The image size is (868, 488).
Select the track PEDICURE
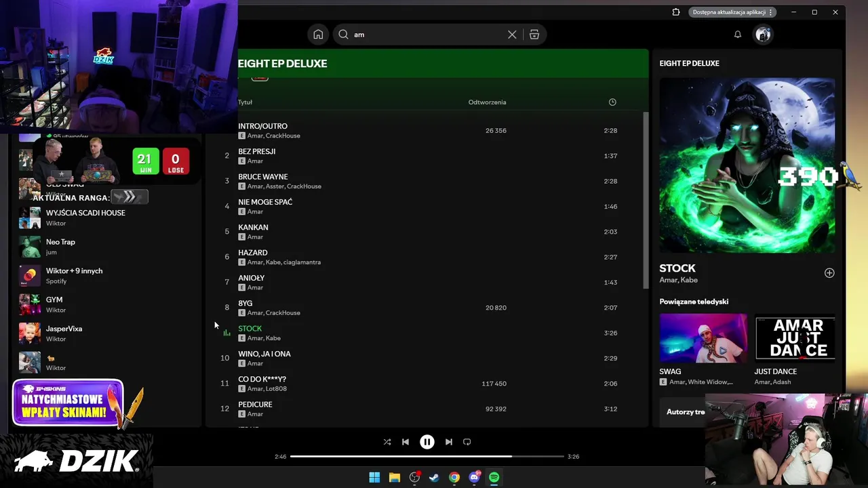[255, 405]
